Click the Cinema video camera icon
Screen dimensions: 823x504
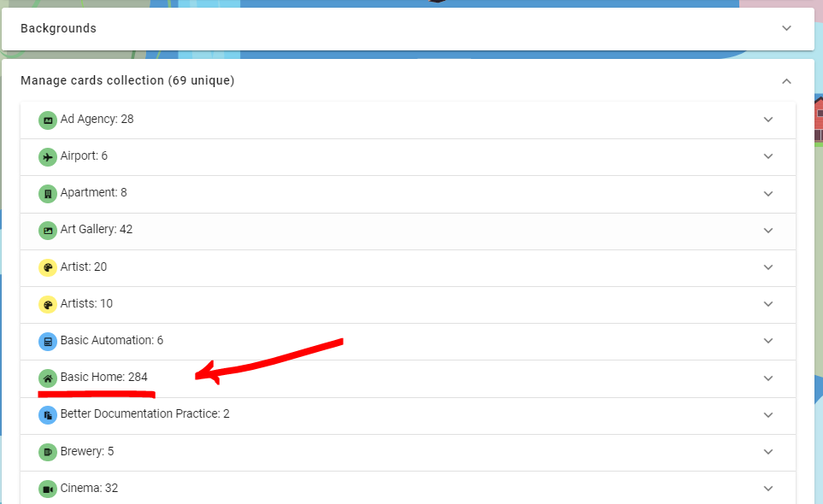coord(48,489)
